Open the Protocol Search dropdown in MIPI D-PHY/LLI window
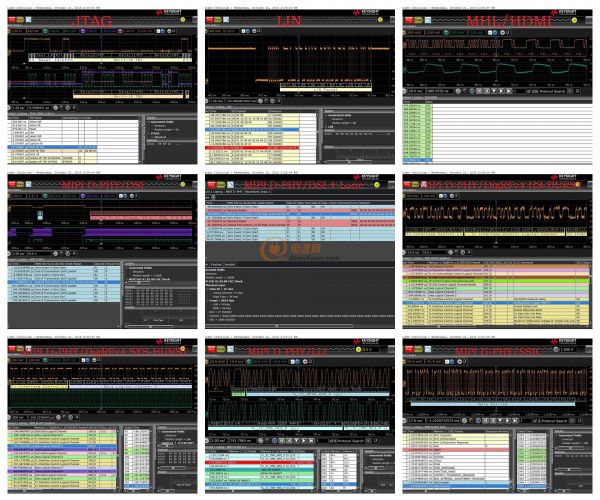600x500 pixels. tap(369, 440)
